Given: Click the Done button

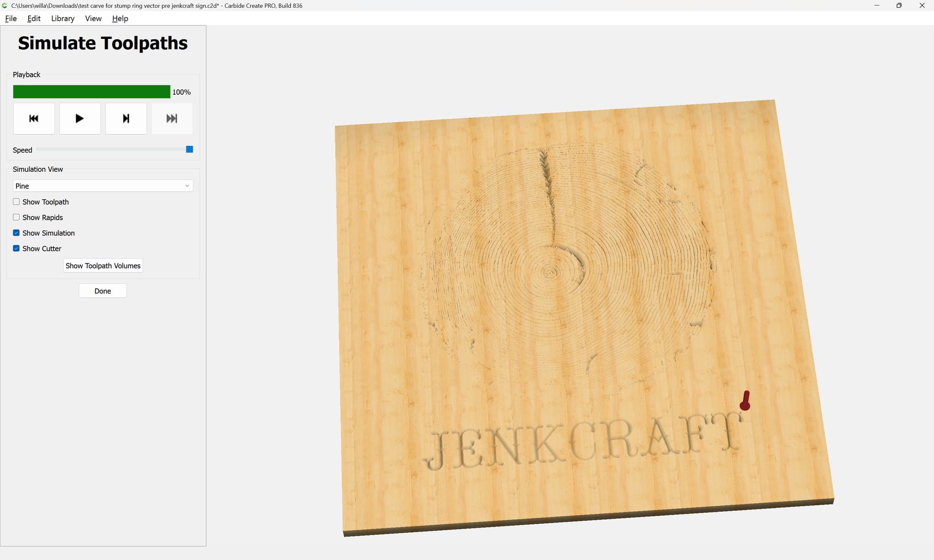Looking at the screenshot, I should [103, 291].
